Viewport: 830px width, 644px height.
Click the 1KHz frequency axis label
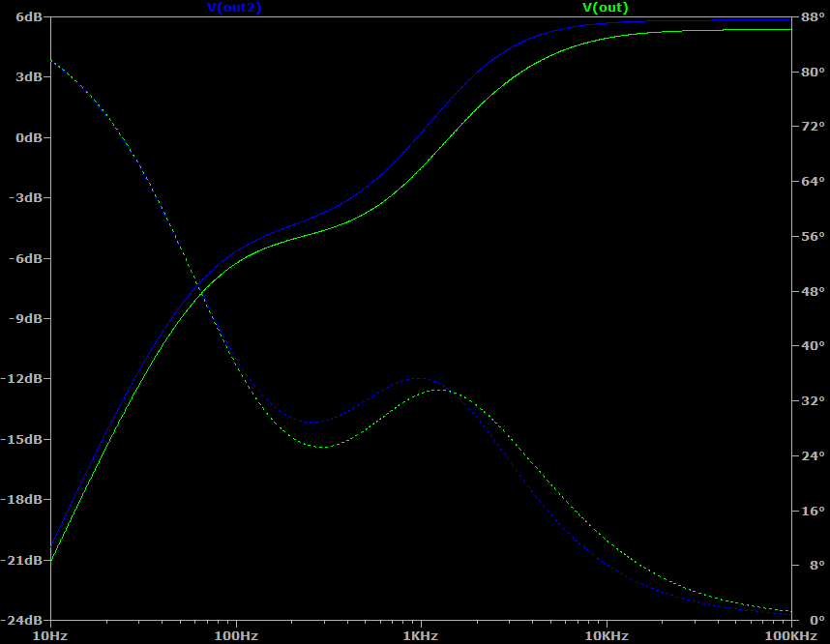421,635
